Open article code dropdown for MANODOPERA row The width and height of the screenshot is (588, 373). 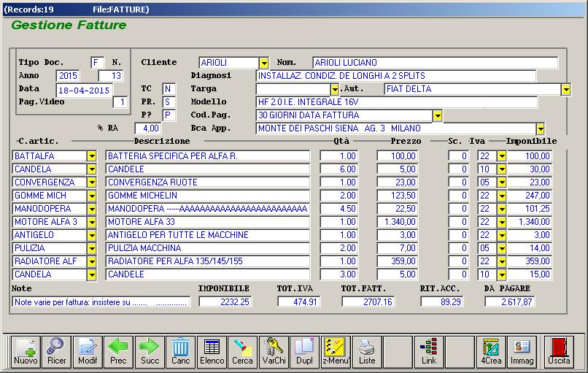(91, 209)
